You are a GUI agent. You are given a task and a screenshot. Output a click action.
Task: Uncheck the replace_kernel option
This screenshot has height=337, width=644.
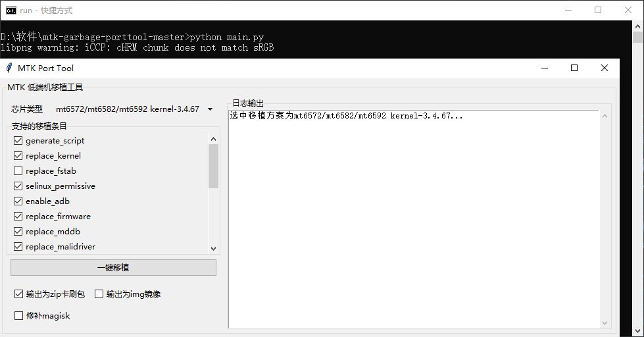point(18,156)
